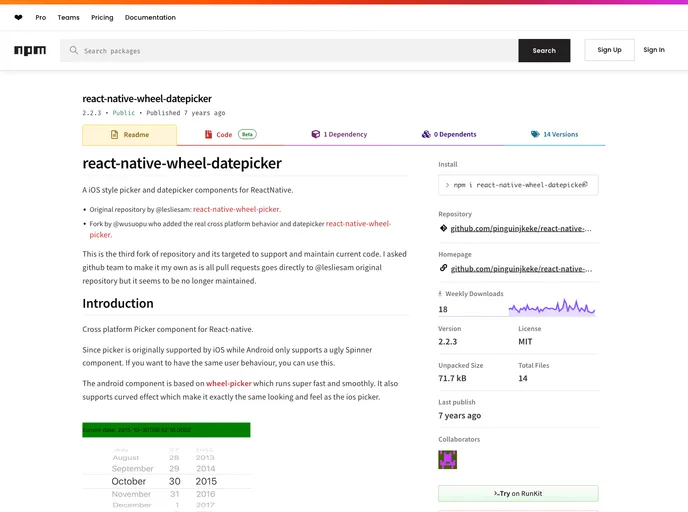
Task: Open the Homepage github.com link
Action: point(521,269)
